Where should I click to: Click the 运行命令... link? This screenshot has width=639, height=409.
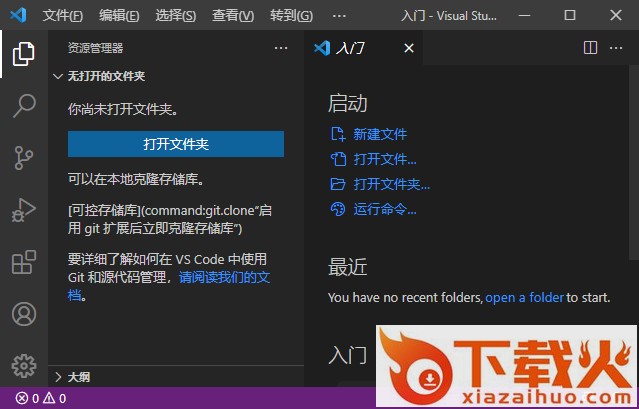[385, 210]
